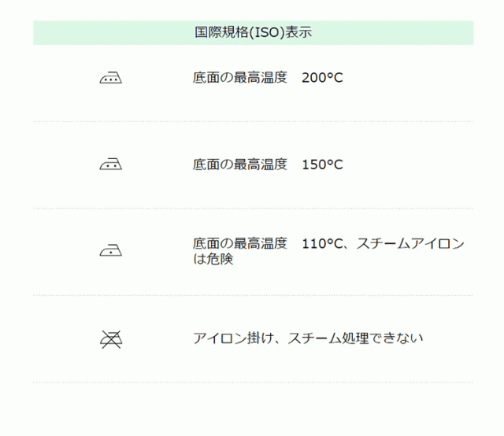This screenshot has width=504, height=436.
Task: Select the 国際規格(ISO)表示 header text
Action: tap(254, 33)
